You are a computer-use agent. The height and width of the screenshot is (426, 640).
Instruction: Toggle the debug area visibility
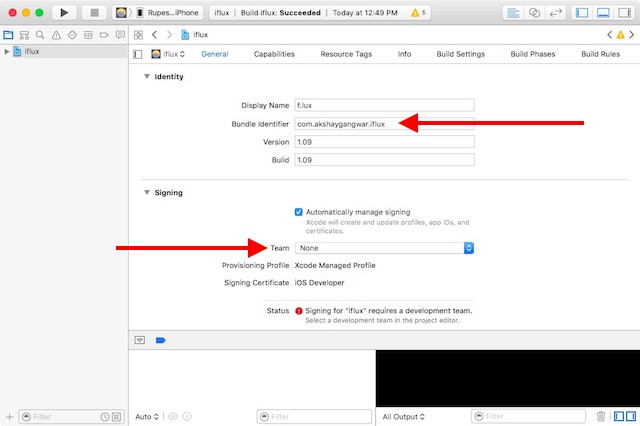point(603,13)
